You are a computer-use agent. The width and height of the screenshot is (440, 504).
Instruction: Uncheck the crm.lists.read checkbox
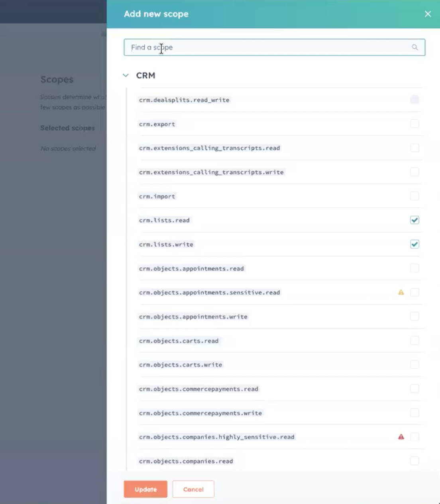(414, 220)
